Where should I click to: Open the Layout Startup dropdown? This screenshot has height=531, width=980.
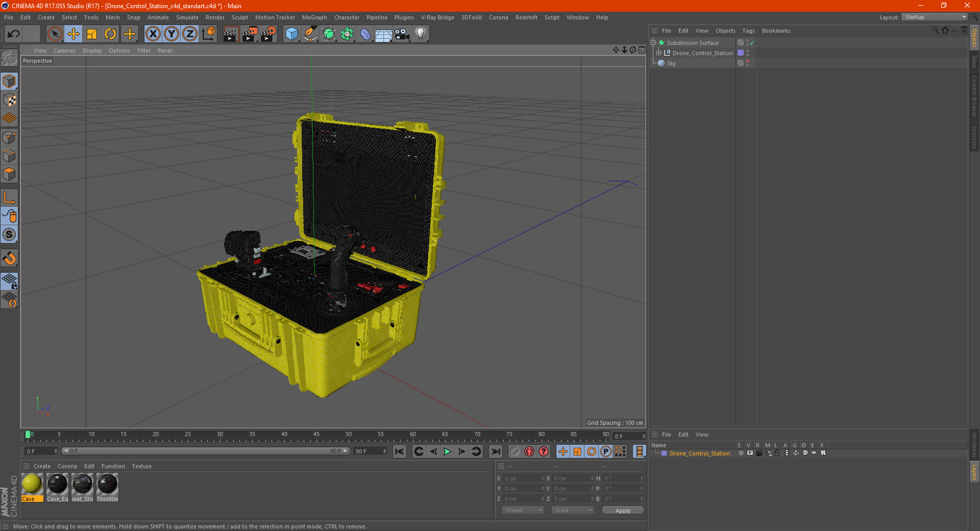[x=935, y=17]
